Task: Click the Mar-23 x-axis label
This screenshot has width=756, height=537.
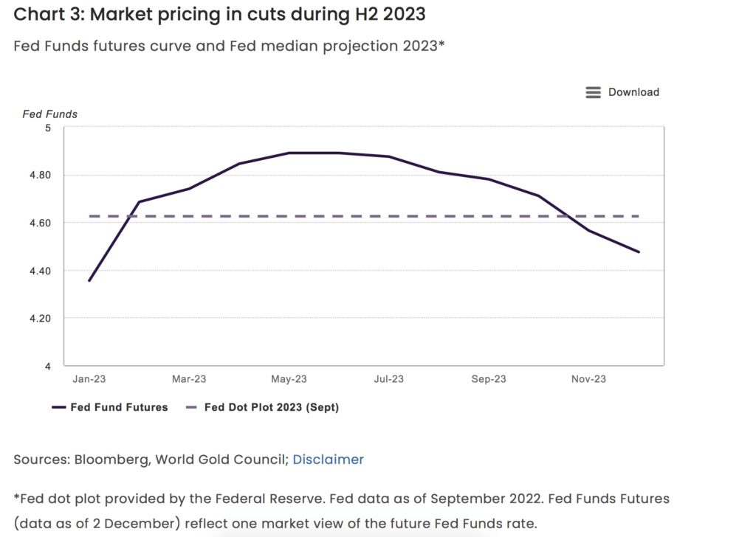Action: coord(189,379)
